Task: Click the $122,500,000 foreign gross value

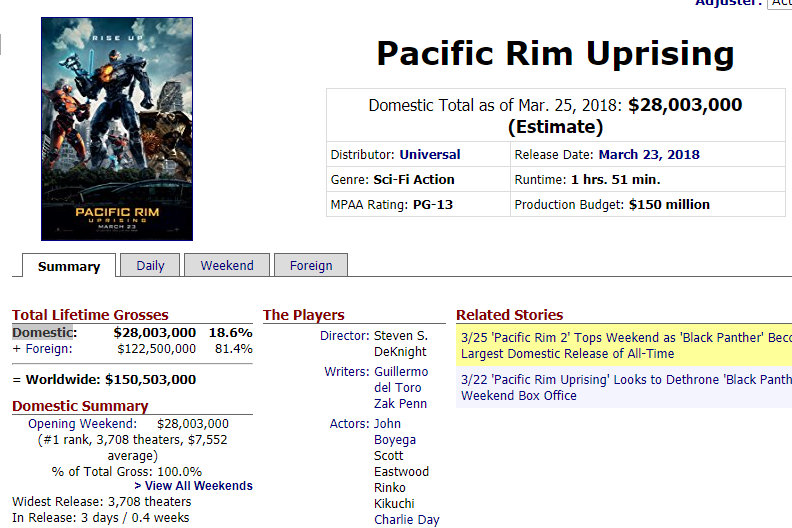Action: (x=157, y=349)
